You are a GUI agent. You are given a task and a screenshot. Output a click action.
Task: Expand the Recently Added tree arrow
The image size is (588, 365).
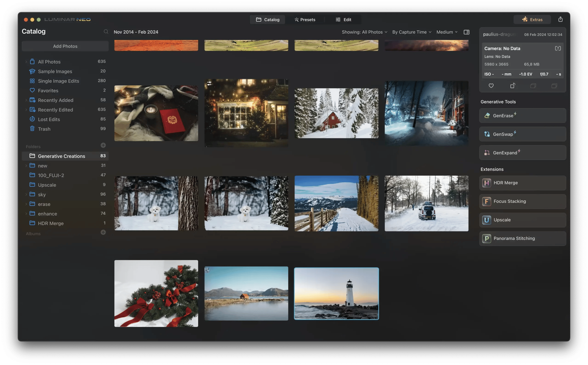26,100
